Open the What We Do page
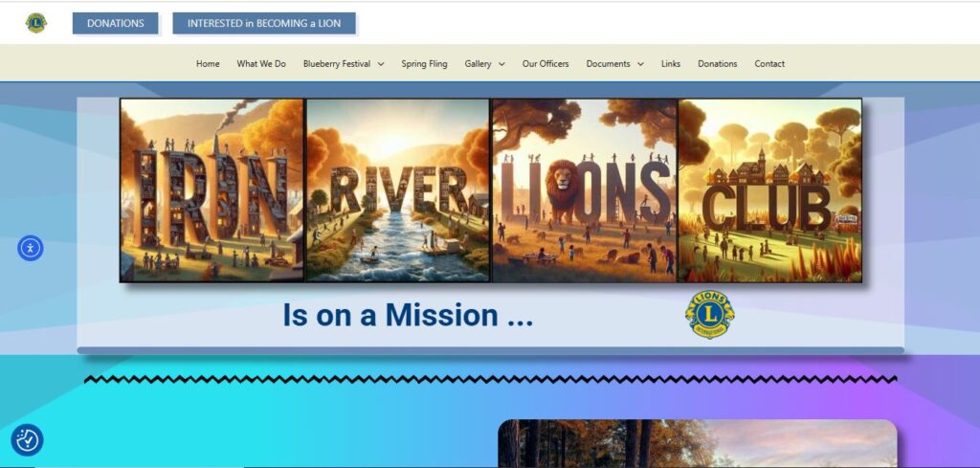Image resolution: width=980 pixels, height=468 pixels. pos(261,64)
